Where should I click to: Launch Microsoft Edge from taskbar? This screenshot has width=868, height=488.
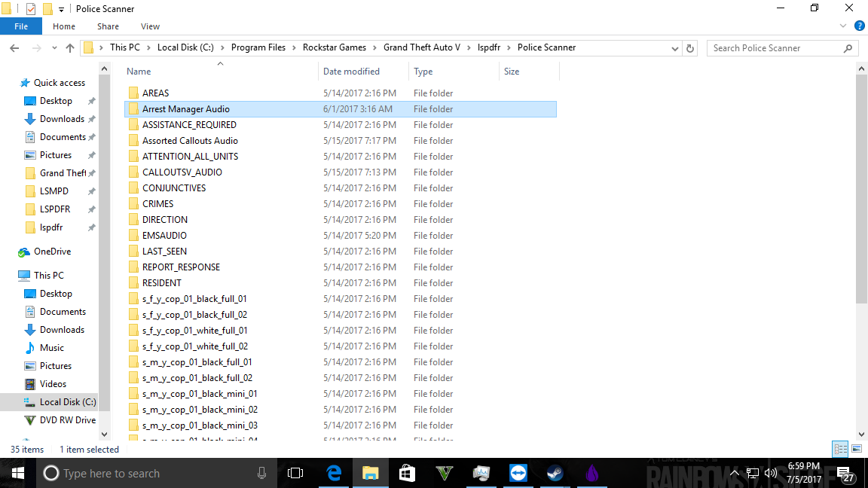tap(334, 473)
